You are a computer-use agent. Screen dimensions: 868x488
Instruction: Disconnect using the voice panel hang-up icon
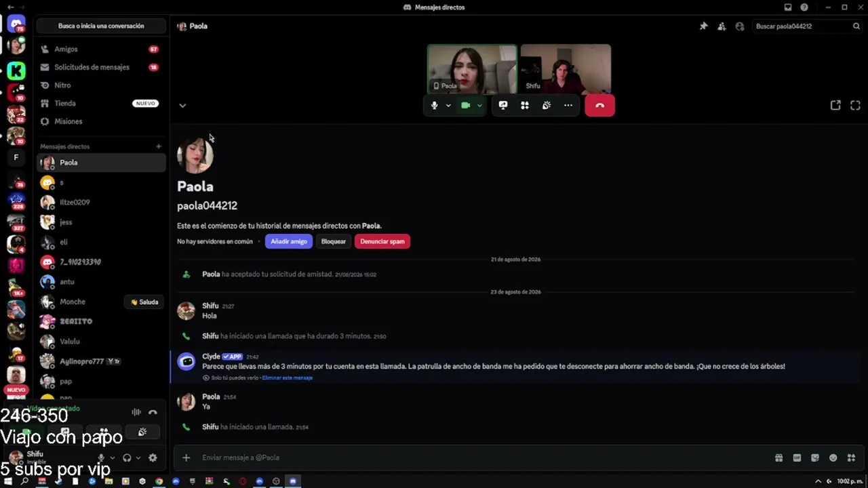[x=153, y=412]
